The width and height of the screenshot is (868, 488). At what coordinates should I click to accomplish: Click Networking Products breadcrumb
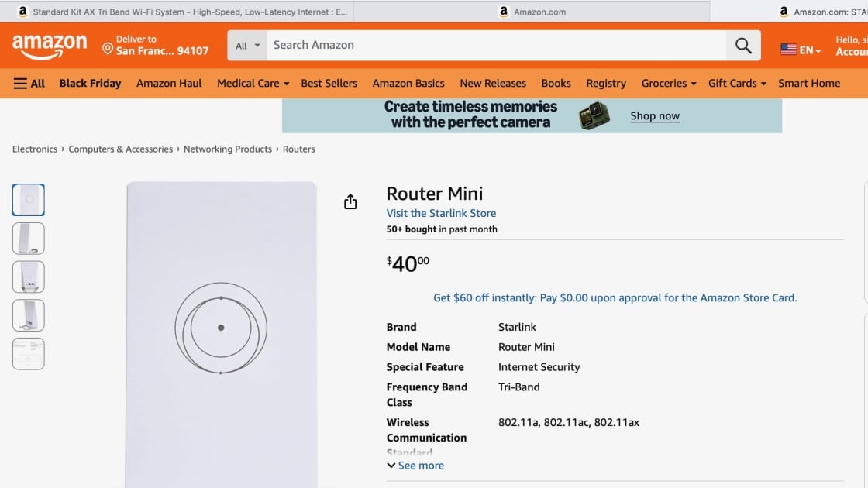(x=227, y=149)
